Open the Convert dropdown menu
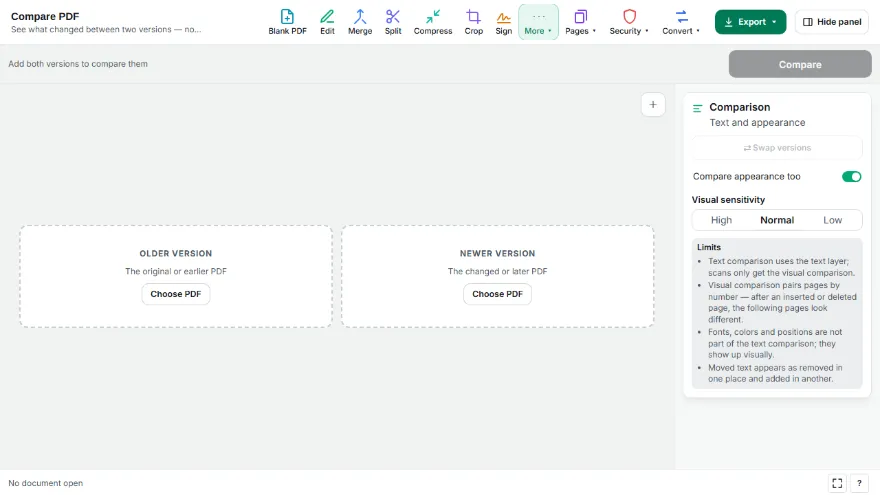This screenshot has height=495, width=880. pos(681,22)
